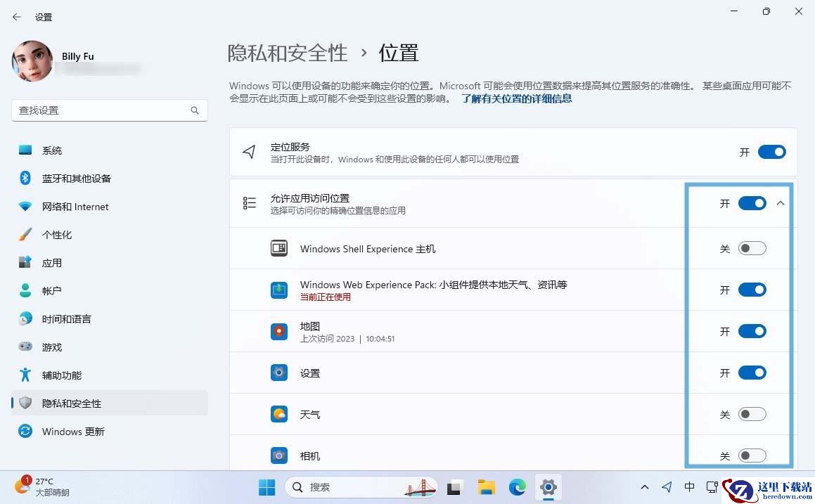Click the Windows Shell Experience 主机 app icon
Image resolution: width=815 pixels, height=504 pixels.
[x=279, y=248]
